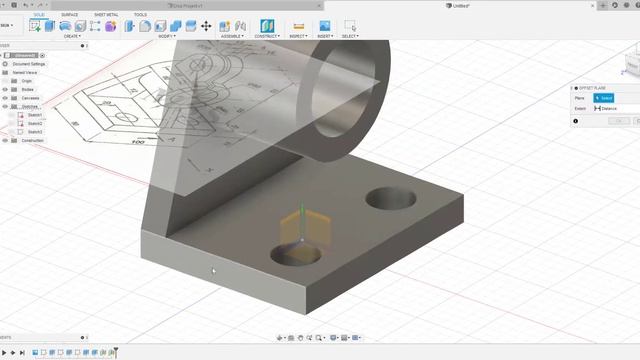
Task: Open the CONSTRUCT dropdown menu
Action: [x=267, y=36]
